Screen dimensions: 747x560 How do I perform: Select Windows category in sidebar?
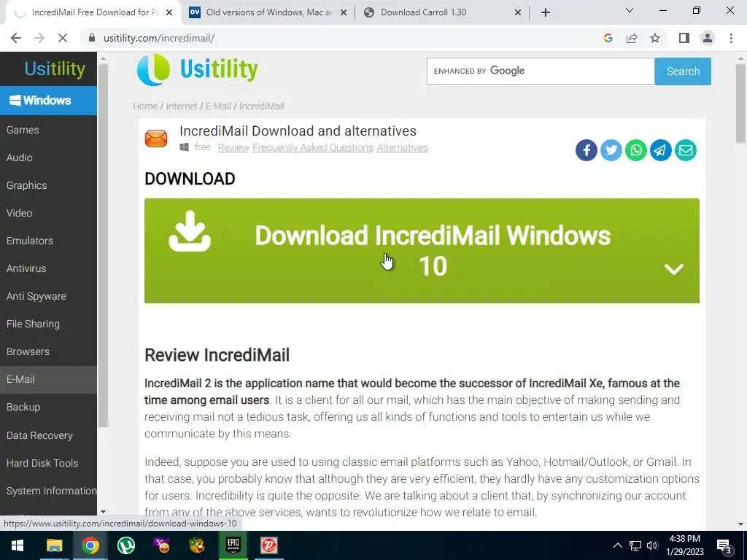coord(48,101)
